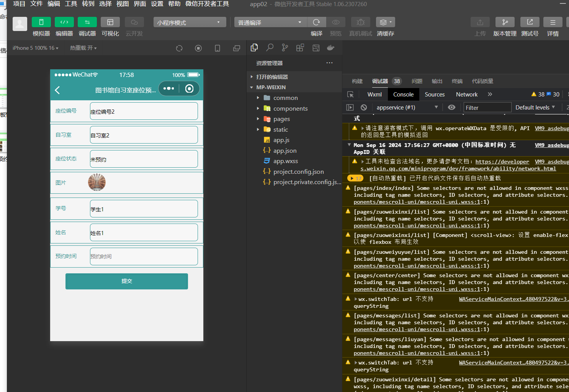Image resolution: width=569 pixels, height=392 pixels.
Task: Open Version Management icon
Action: [505, 22]
